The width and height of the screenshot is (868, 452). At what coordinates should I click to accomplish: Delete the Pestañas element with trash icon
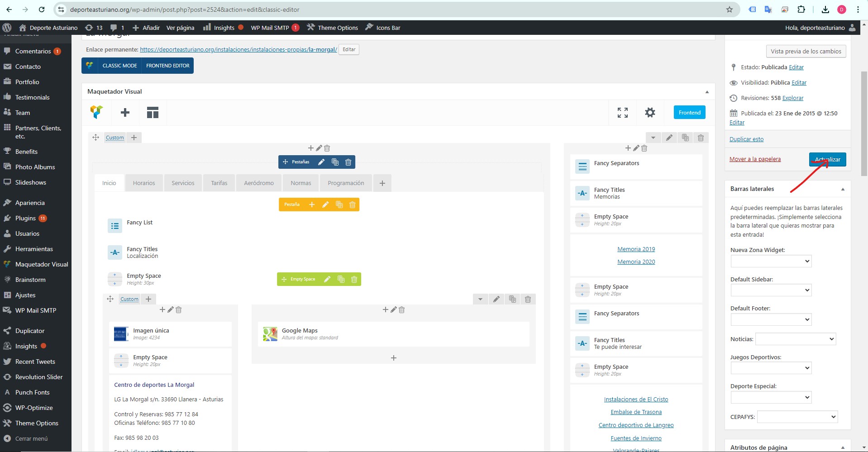click(x=348, y=162)
